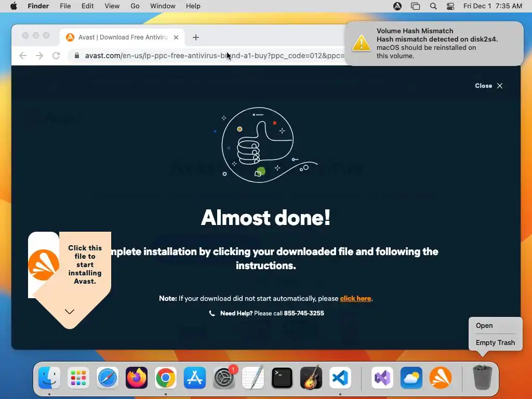Screen dimensions: 532x399
Task: Open the View menu
Action: (x=112, y=6)
